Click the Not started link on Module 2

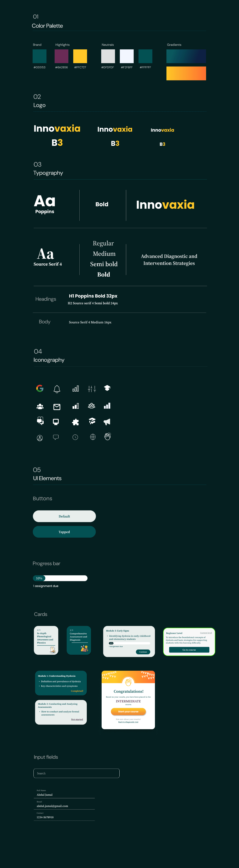point(77,719)
